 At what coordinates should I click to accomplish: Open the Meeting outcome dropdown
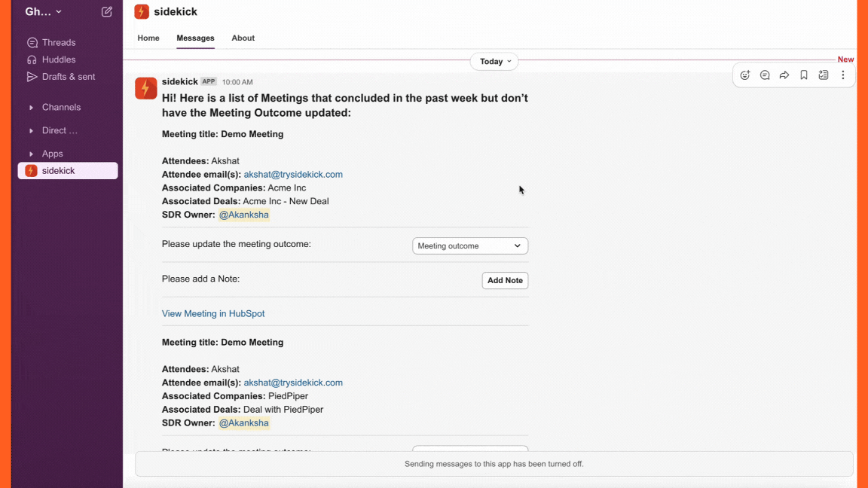[470, 246]
